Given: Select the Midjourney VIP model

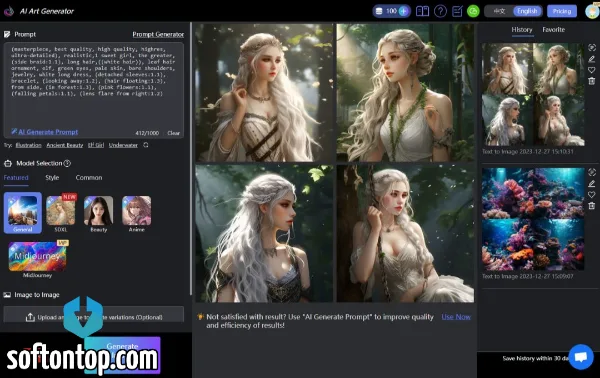Looking at the screenshot, I should (38, 259).
